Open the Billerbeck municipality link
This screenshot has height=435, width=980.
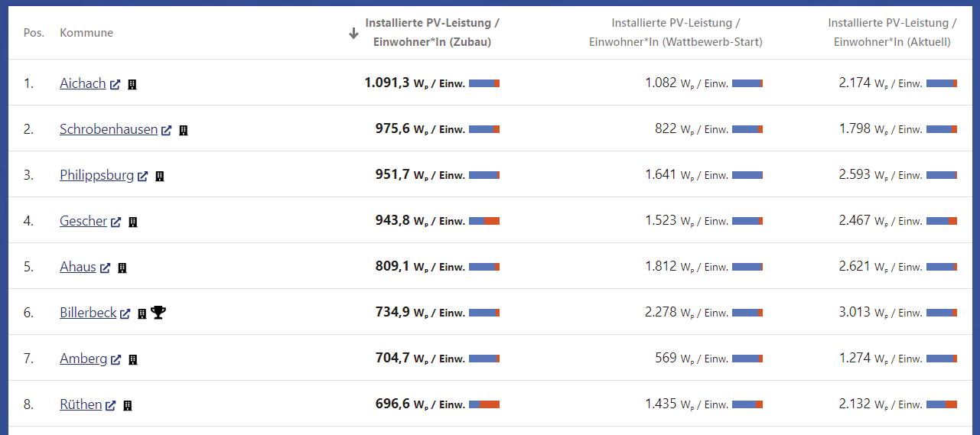(88, 313)
